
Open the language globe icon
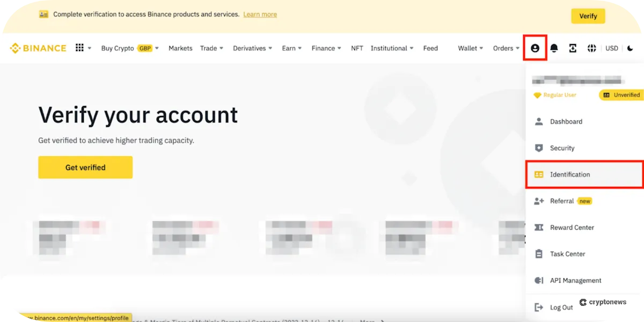point(591,48)
